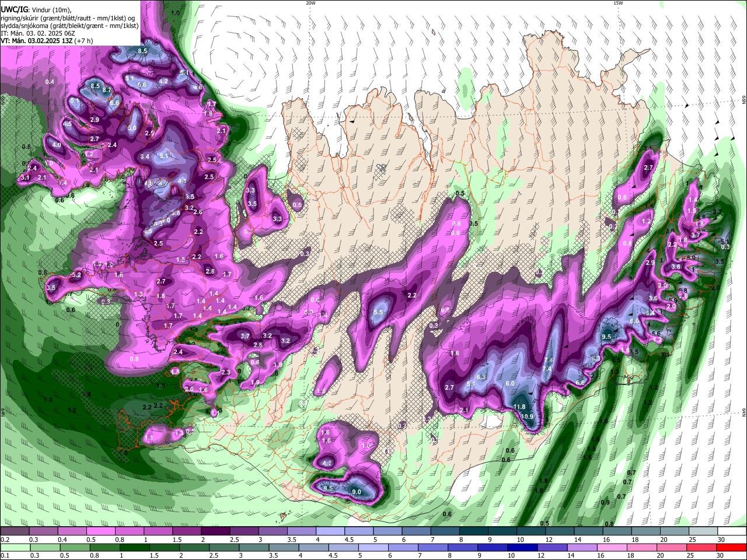
Task: Click the '6.3' precipitation value
Action: point(481,377)
